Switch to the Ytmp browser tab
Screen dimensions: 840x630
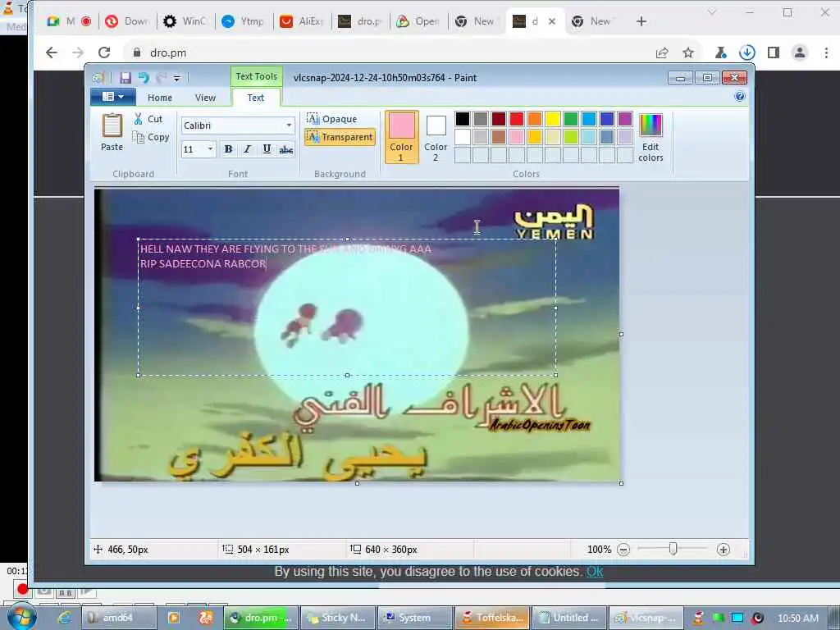pos(244,21)
